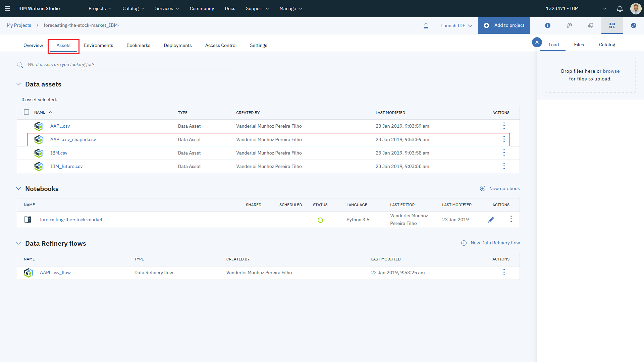Viewport: 644px width, 362px height.
Task: Click the compass icon in the toolbar
Action: pyautogui.click(x=634, y=25)
